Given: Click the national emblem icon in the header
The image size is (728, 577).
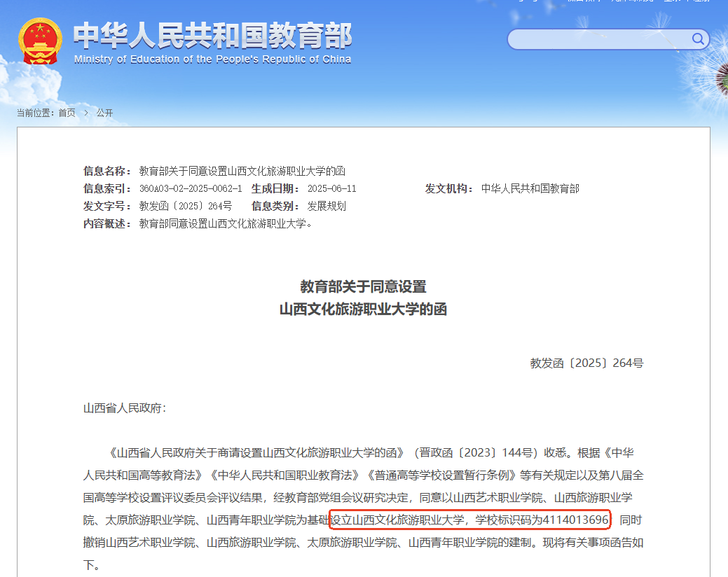Looking at the screenshot, I should point(40,40).
